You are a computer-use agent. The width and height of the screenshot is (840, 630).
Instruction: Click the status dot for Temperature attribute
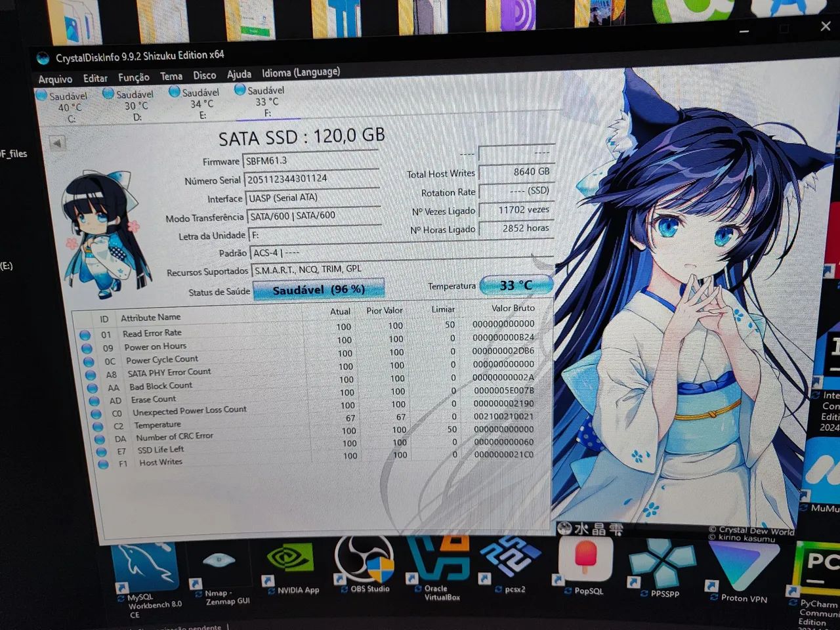click(x=98, y=427)
